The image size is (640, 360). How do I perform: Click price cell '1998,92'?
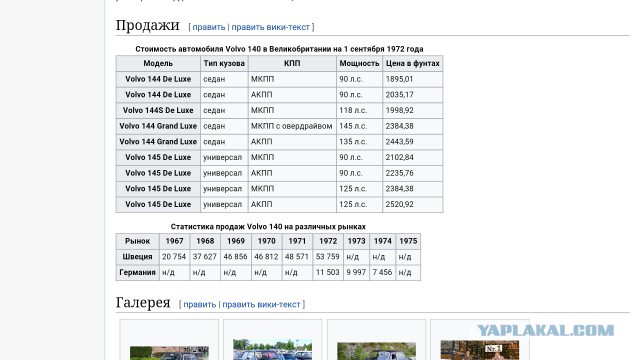click(x=413, y=110)
